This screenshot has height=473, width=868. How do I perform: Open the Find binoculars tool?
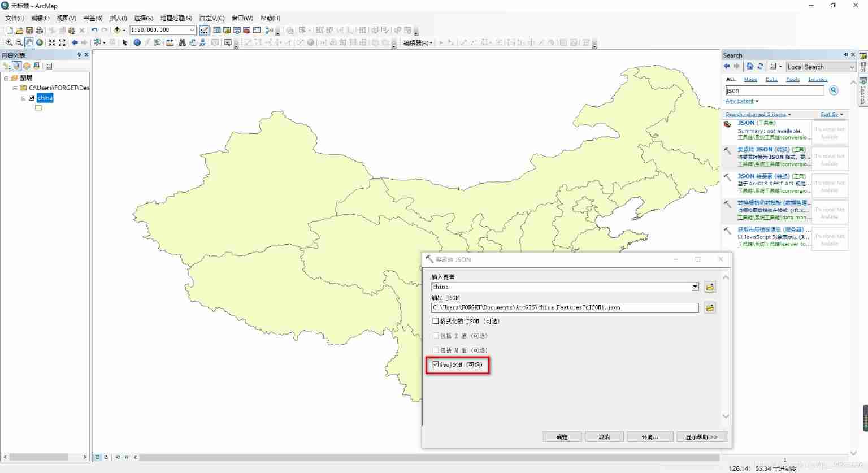click(x=183, y=42)
